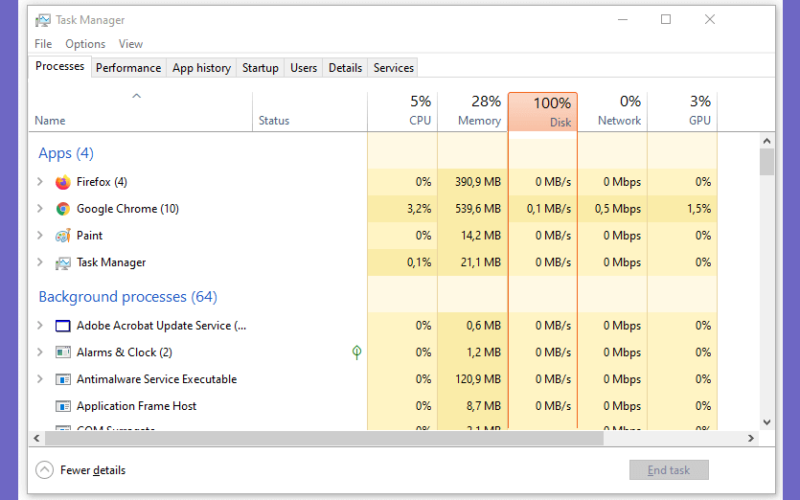Image resolution: width=800 pixels, height=500 pixels.
Task: Click the 21,1 MB Task Manager memory value
Action: [x=481, y=262]
